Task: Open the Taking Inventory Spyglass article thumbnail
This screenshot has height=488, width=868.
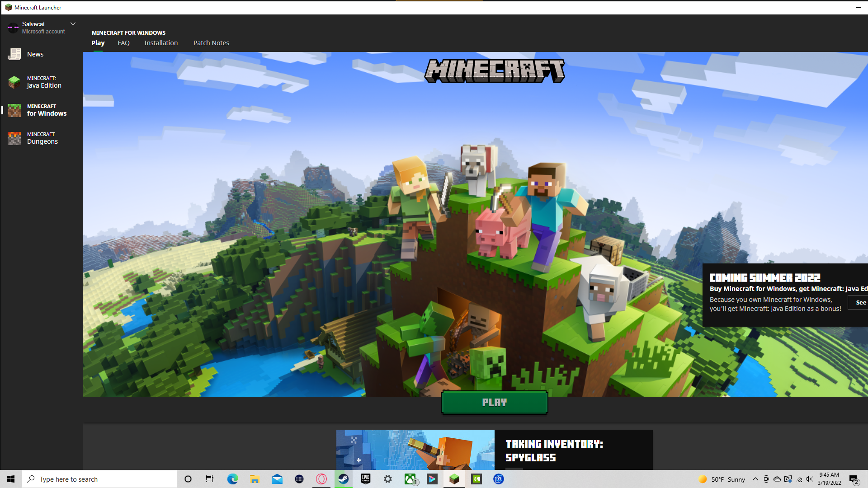Action: click(x=415, y=450)
